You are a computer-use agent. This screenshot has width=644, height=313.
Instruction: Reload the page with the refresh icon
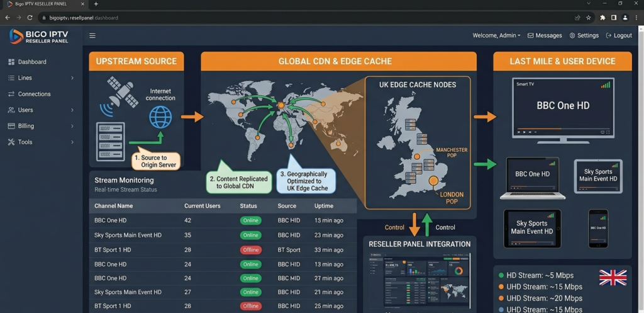[30, 18]
